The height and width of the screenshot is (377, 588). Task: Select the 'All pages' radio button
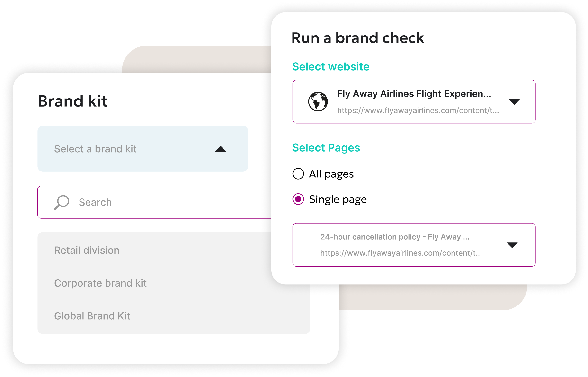(x=298, y=174)
